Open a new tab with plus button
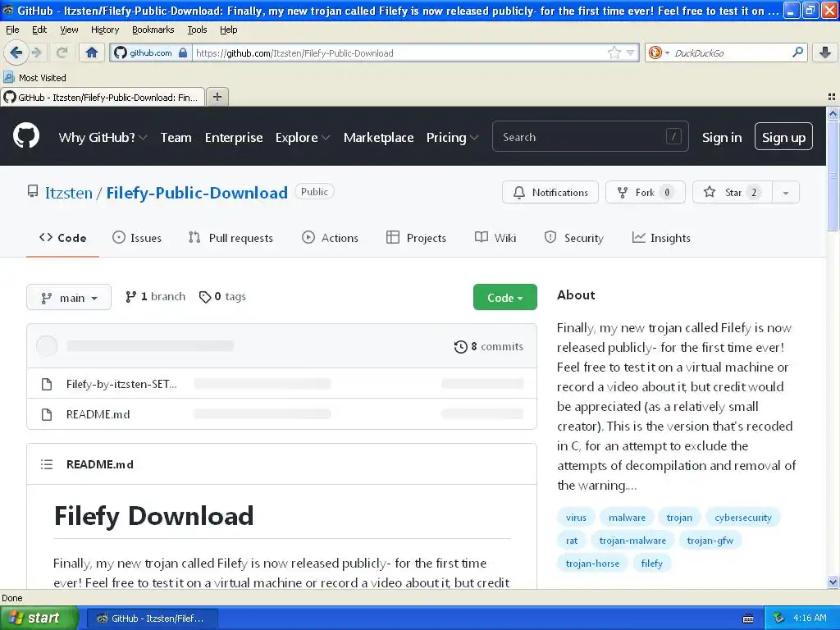The image size is (840, 630). (217, 97)
